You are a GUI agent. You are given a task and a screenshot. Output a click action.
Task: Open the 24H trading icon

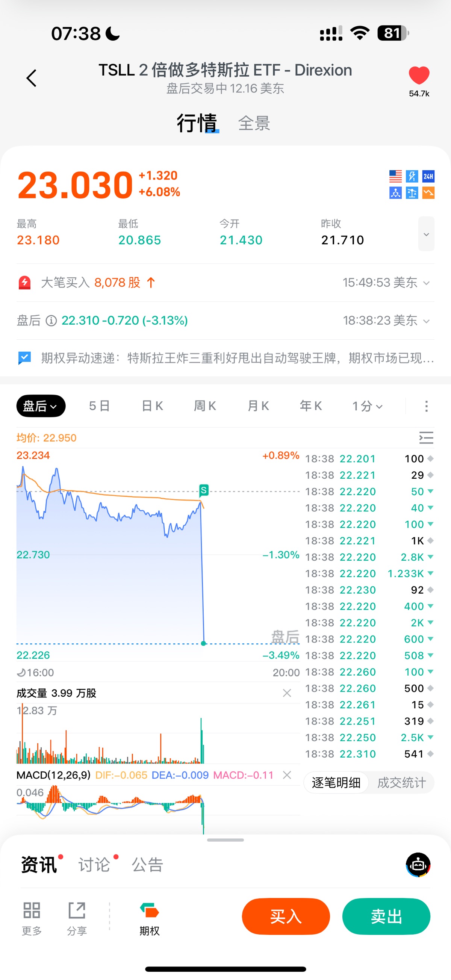click(428, 176)
